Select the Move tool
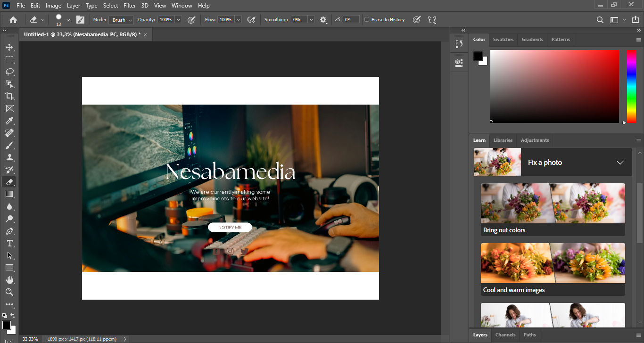This screenshot has height=343, width=644. [x=9, y=48]
